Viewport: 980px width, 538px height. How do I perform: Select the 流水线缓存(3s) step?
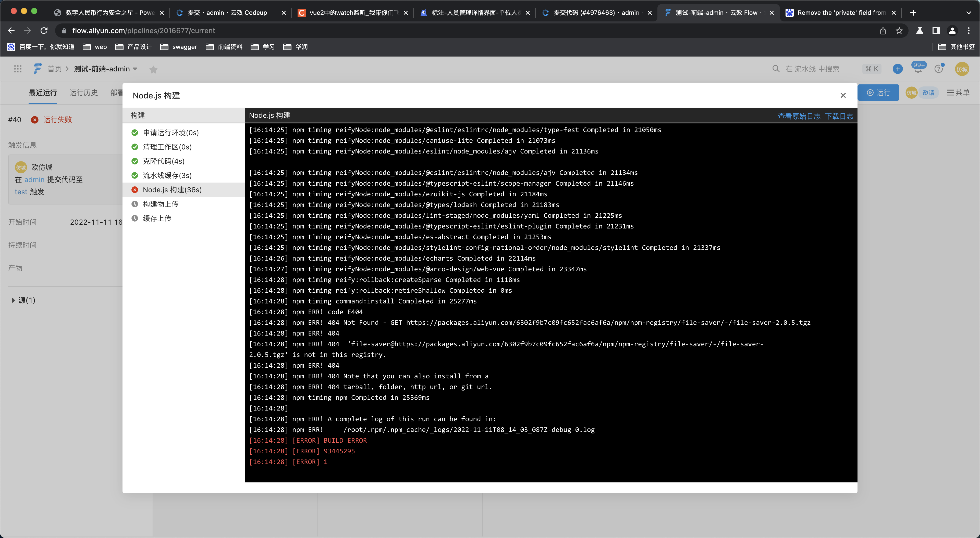184,175
